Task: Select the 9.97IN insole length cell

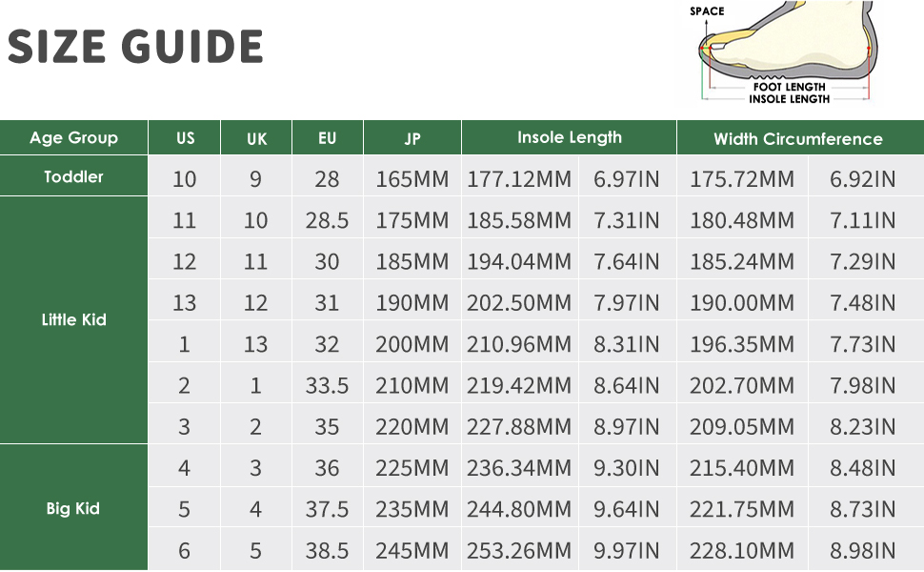Action: coord(627,551)
